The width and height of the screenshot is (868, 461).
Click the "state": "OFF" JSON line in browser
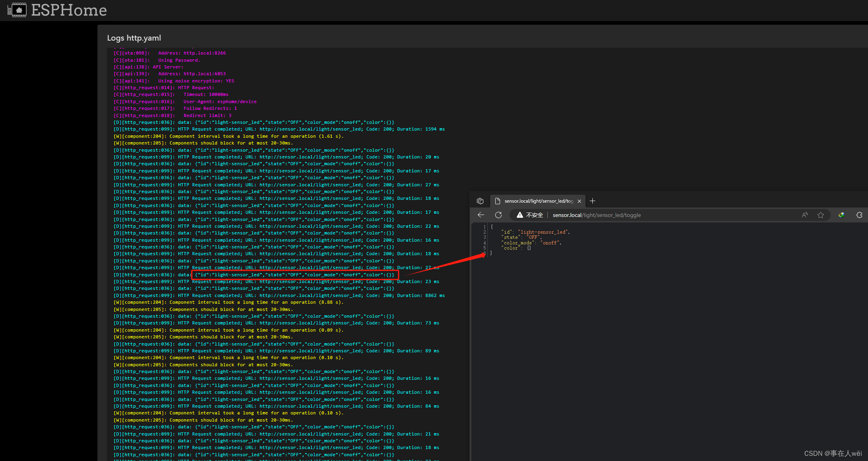(x=522, y=237)
